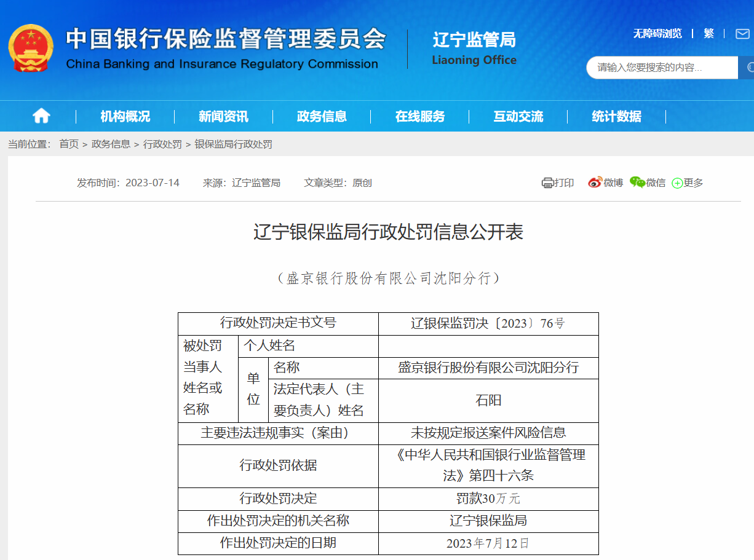754x560 pixels.
Task: Click the 辽宁监管局 Liaoning Office title
Action: (x=474, y=49)
